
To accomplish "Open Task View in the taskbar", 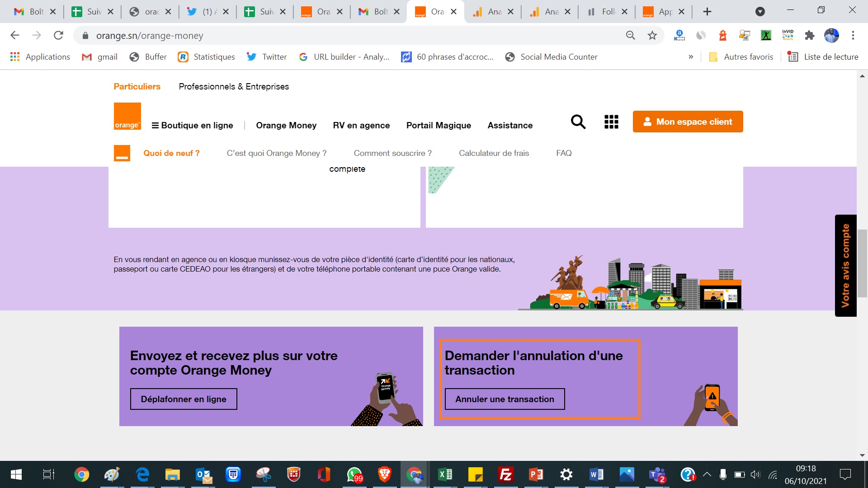I will pyautogui.click(x=48, y=474).
